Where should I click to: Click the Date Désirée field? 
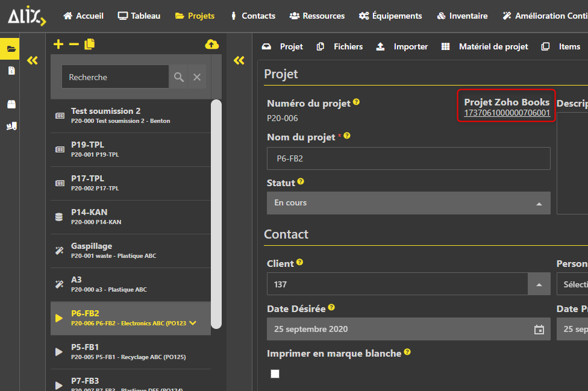pyautogui.click(x=408, y=329)
